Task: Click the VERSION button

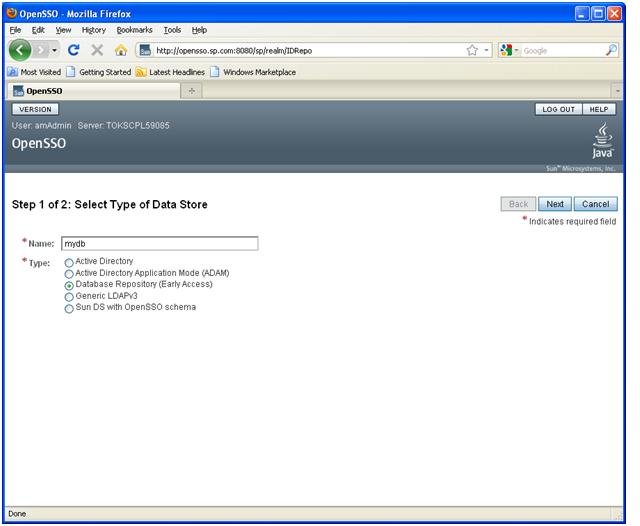Action: [35, 109]
